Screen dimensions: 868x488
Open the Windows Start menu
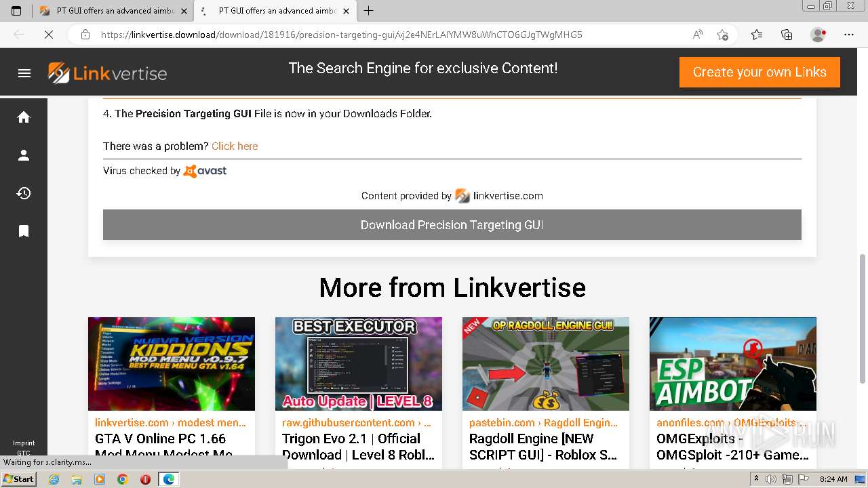coord(19,479)
